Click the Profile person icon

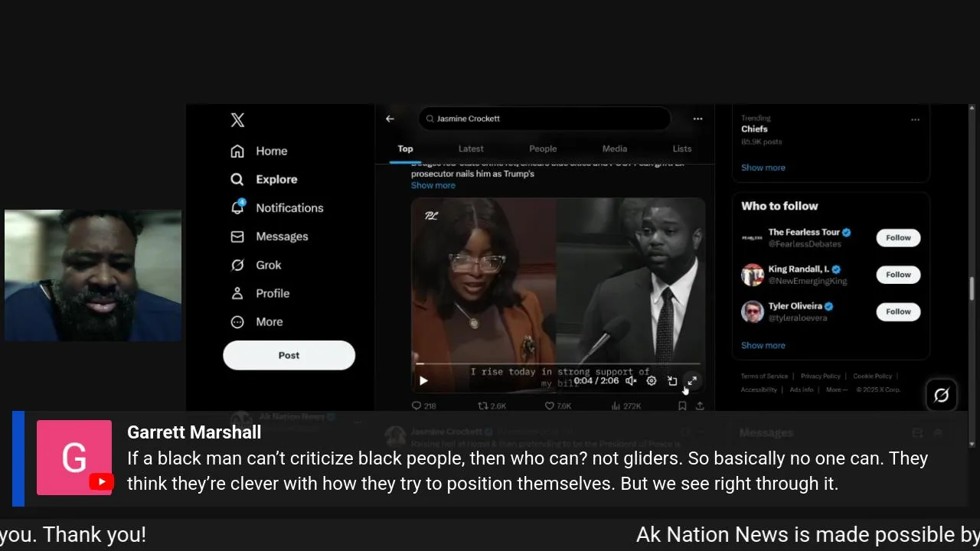click(237, 293)
